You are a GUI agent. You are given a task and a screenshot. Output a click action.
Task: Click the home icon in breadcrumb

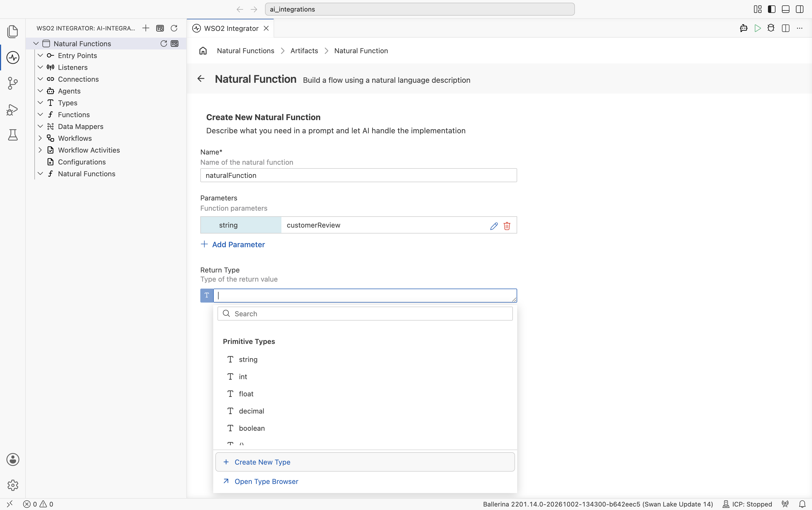pyautogui.click(x=203, y=51)
